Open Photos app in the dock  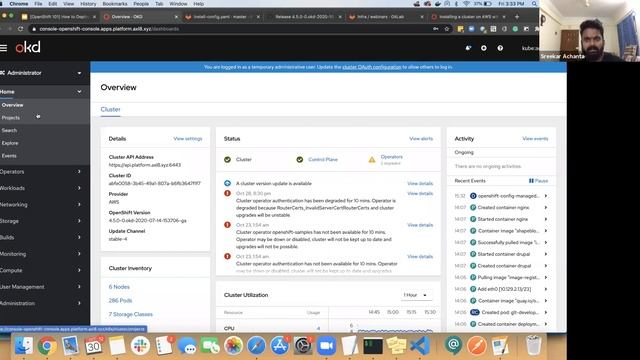point(233,346)
